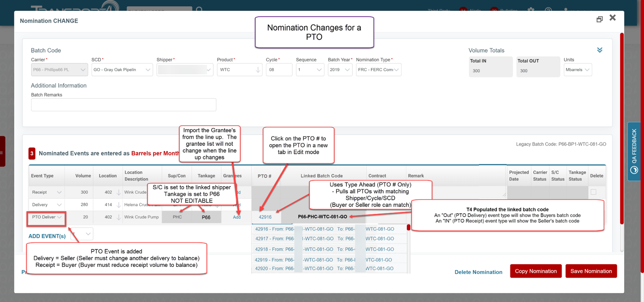This screenshot has width=644, height=302.
Task: Expand the Nomination Type dropdown
Action: 378,70
